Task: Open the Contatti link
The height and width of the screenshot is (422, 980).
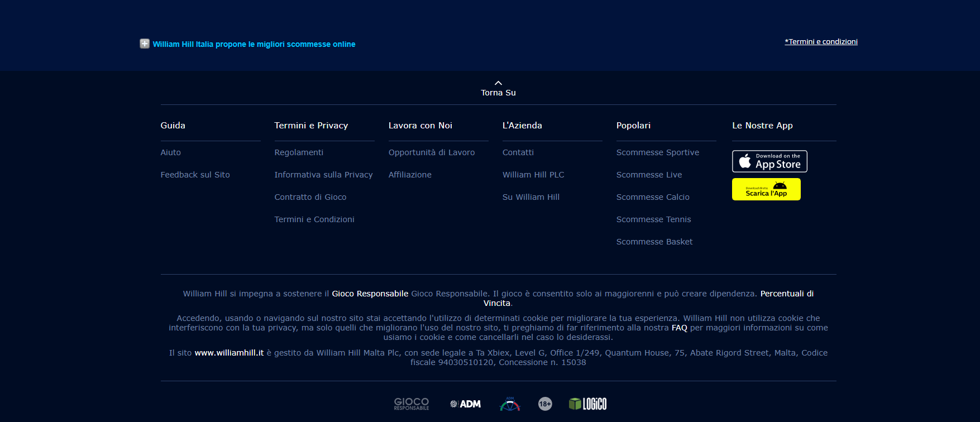Action: click(x=518, y=152)
